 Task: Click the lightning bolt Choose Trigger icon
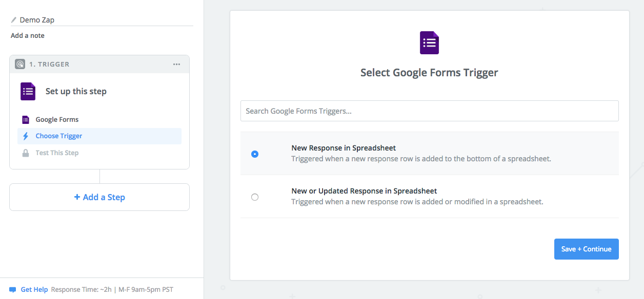coord(26,136)
